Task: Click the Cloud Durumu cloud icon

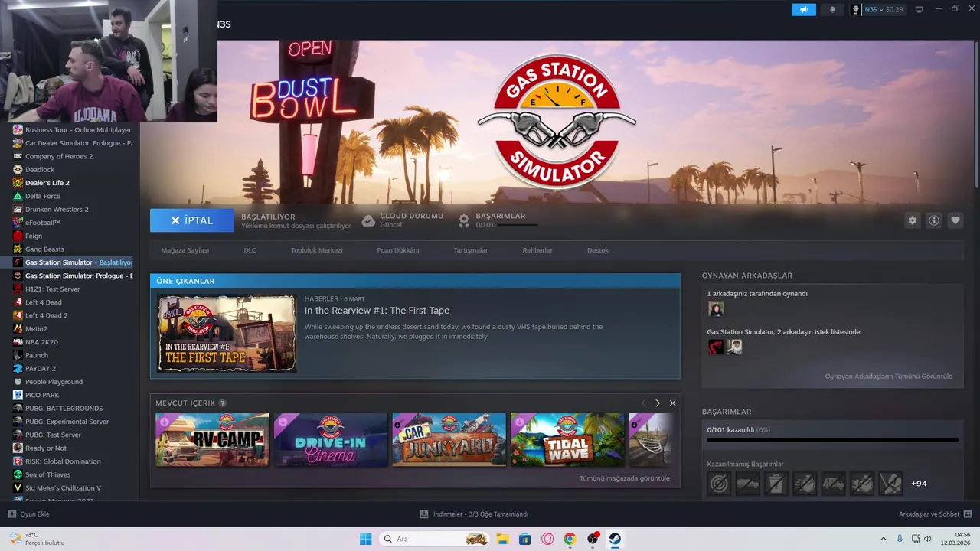Action: (x=368, y=220)
